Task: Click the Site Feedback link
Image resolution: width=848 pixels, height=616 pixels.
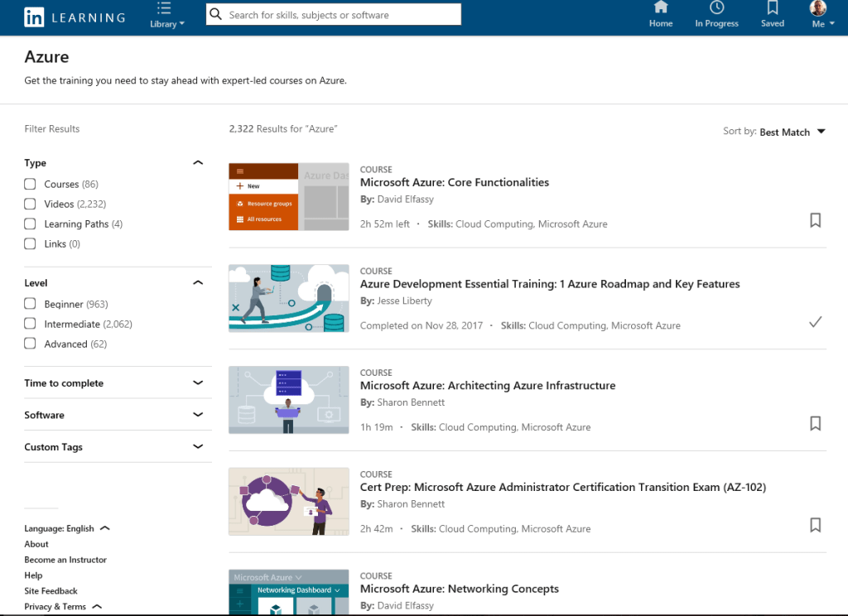Action: [x=51, y=591]
